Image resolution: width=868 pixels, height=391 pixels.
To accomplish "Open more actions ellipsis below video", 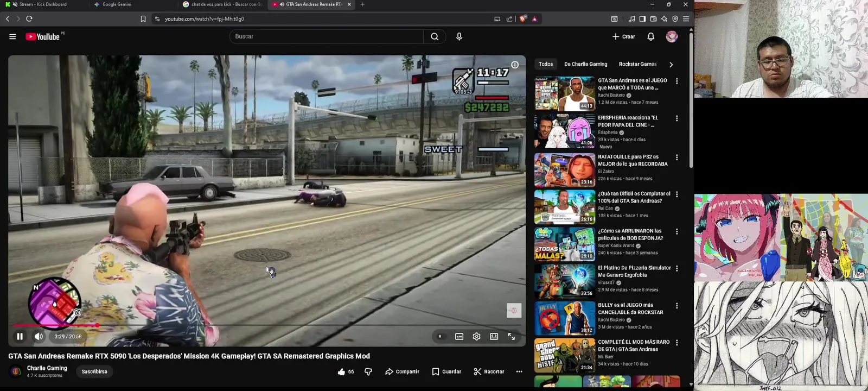I will point(519,371).
